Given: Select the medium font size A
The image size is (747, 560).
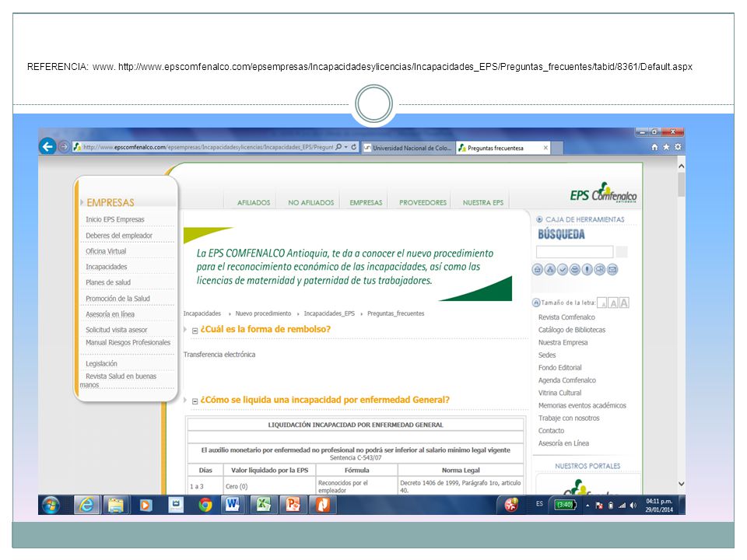Looking at the screenshot, I should tap(613, 303).
